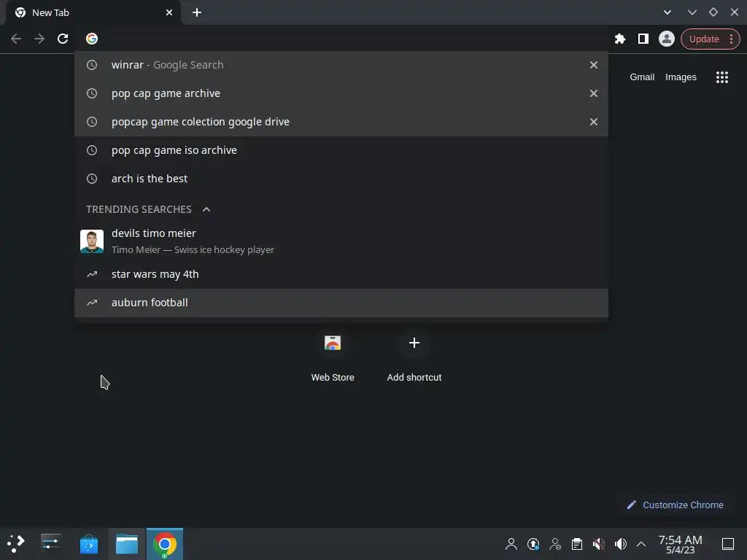This screenshot has height=560, width=747.
Task: Open the volume speaker tray icon
Action: pos(621,544)
